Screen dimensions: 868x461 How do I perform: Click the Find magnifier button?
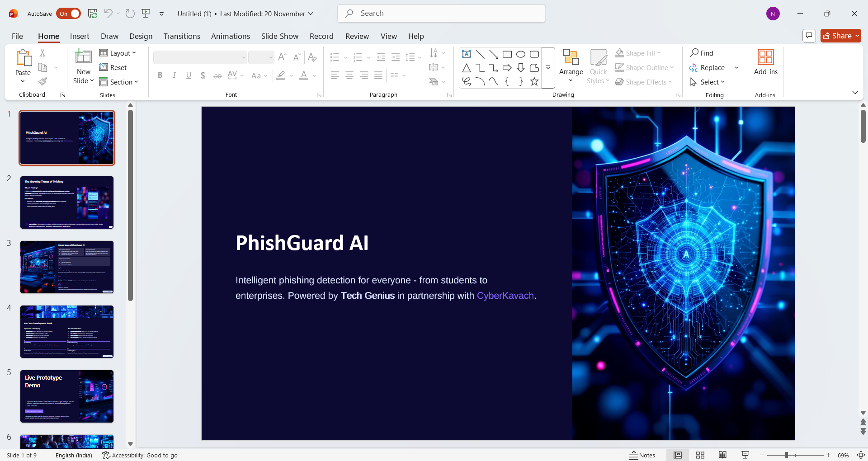pyautogui.click(x=702, y=53)
